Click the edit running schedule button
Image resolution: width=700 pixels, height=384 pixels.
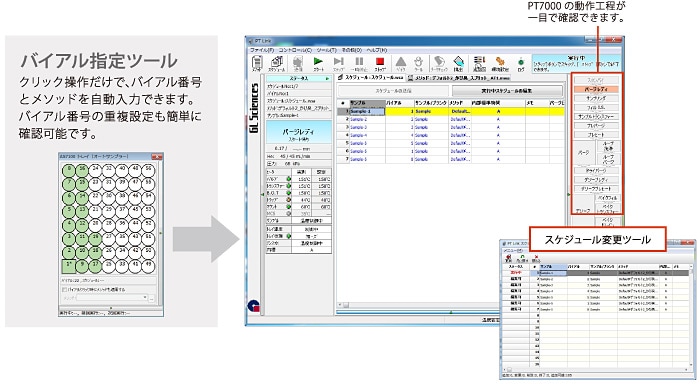tap(507, 91)
